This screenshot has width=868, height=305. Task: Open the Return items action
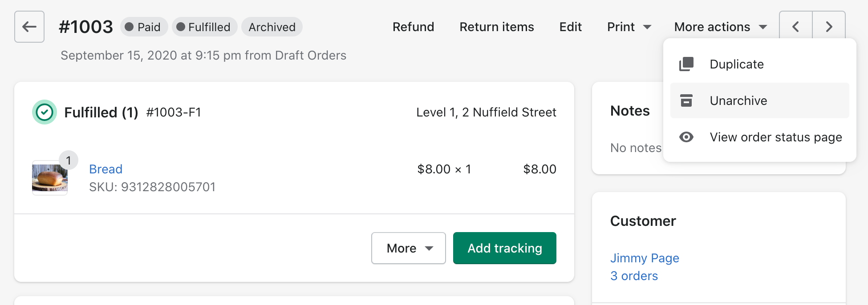tap(497, 27)
